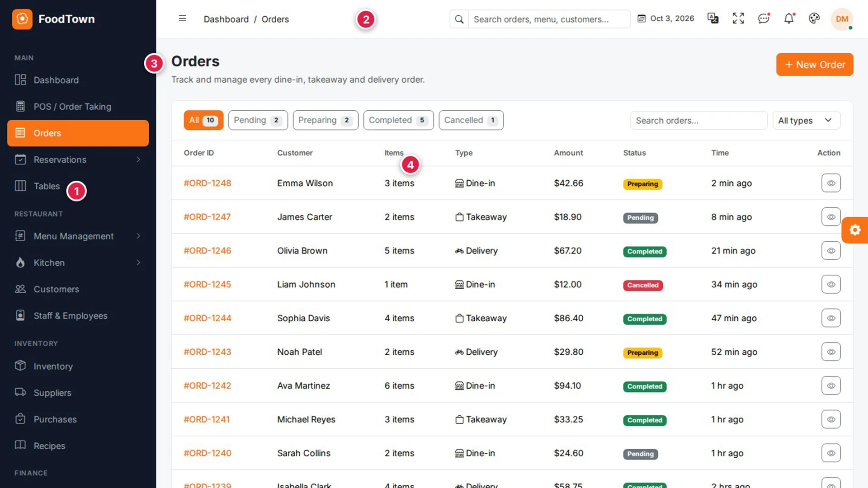Image resolution: width=868 pixels, height=488 pixels.
Task: View details of order #ORD-1247
Action: click(x=831, y=217)
